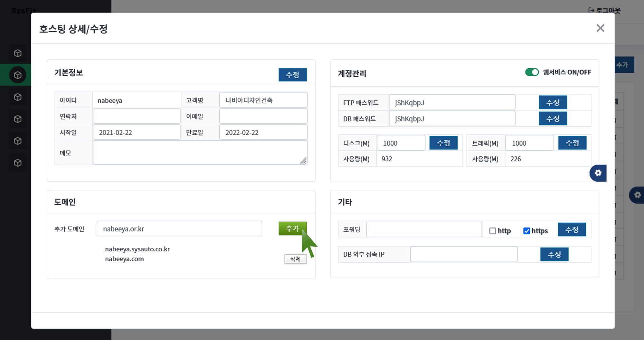Close the hosting detail dialog

pos(600,28)
